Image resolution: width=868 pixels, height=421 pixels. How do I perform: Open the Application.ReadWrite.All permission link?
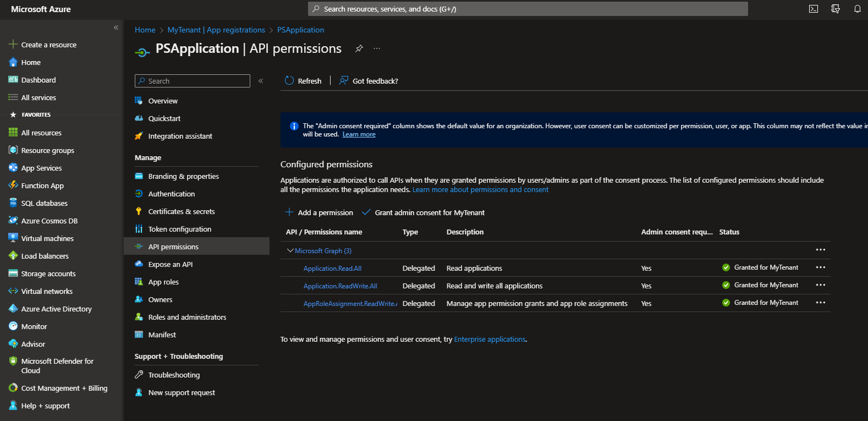pos(340,286)
